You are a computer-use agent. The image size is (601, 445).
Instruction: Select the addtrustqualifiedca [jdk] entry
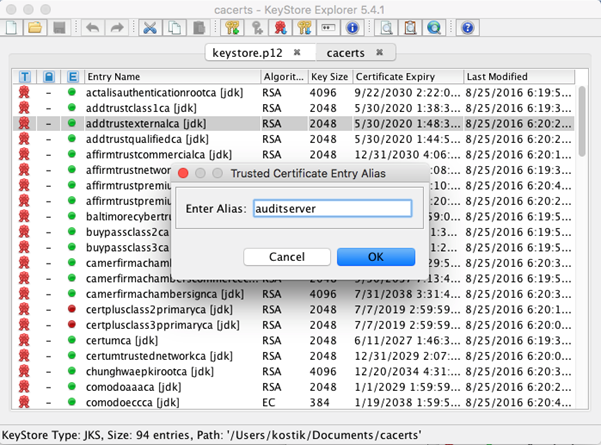[293, 139]
